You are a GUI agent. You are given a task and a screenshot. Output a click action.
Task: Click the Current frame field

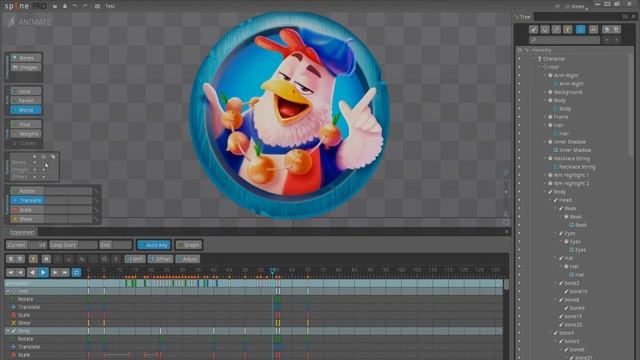point(26,245)
